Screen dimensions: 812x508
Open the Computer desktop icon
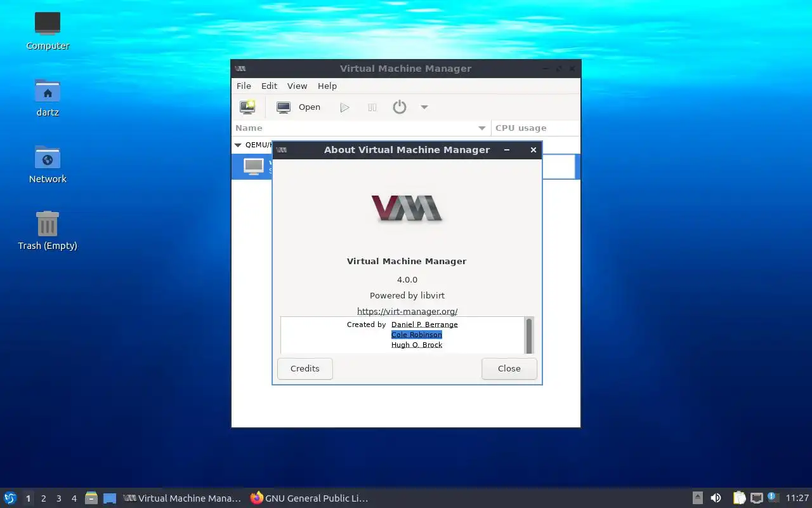click(48, 30)
